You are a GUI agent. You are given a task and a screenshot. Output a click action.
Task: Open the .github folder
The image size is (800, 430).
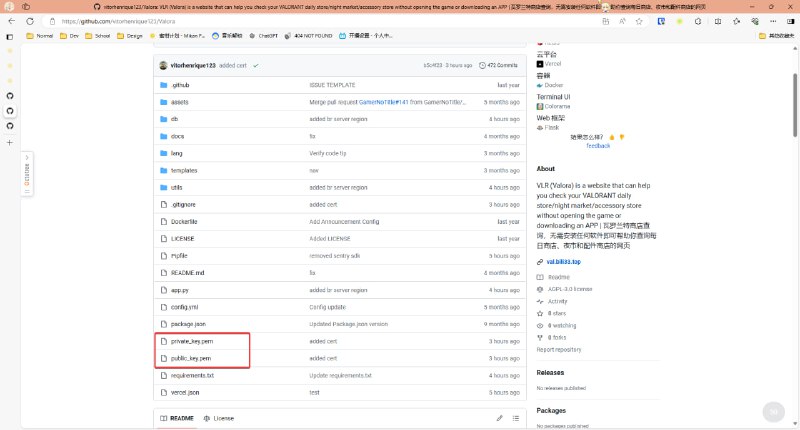(x=180, y=85)
